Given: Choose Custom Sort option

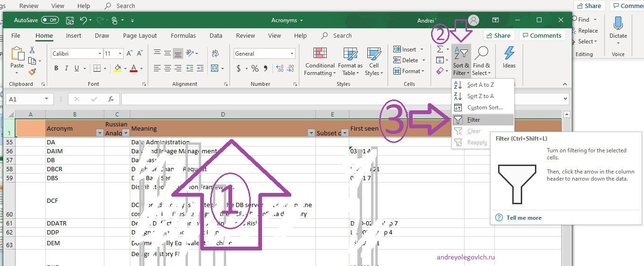Looking at the screenshot, I should click(483, 108).
